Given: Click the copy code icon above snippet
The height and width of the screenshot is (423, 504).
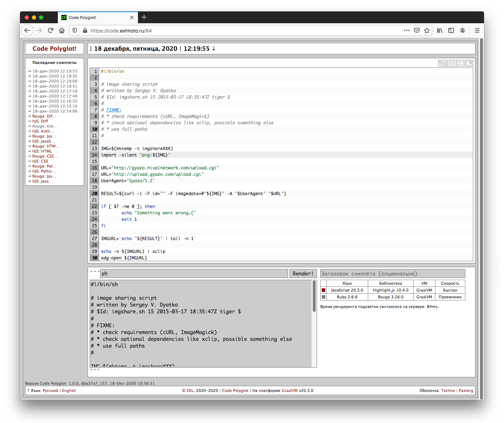Looking at the screenshot, I should coord(442,63).
